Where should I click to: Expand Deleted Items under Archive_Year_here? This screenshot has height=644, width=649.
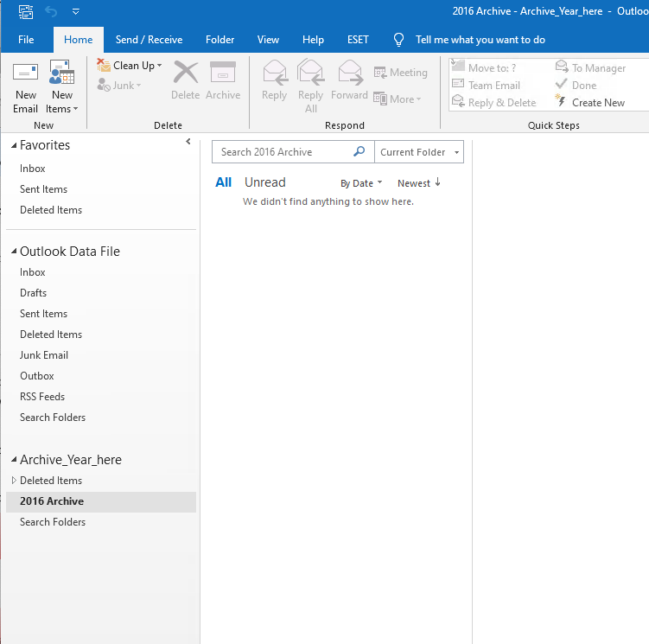pyautogui.click(x=13, y=481)
